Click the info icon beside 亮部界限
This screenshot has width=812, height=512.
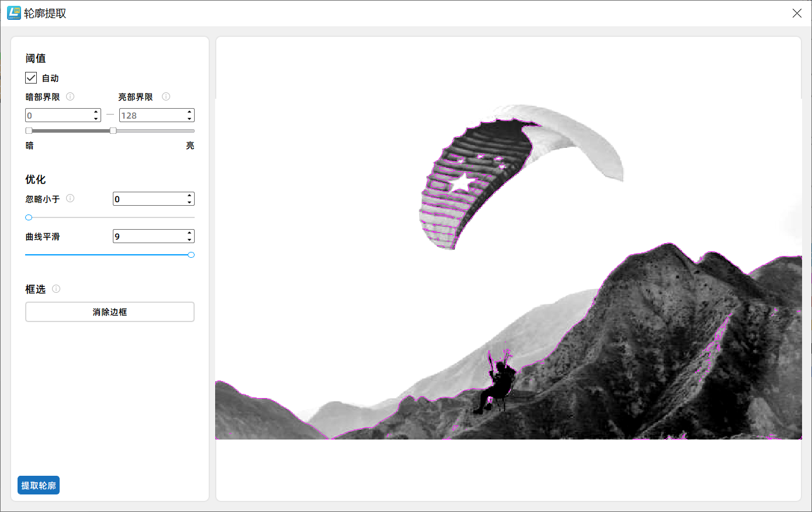(x=166, y=96)
